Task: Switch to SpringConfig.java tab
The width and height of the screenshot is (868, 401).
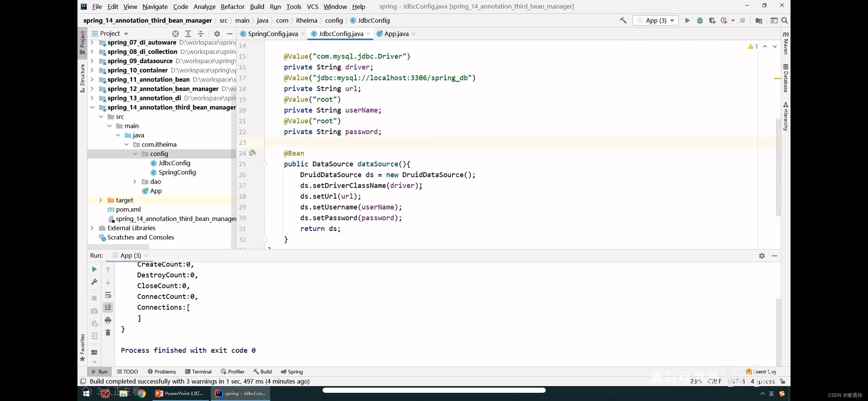Action: coord(273,34)
